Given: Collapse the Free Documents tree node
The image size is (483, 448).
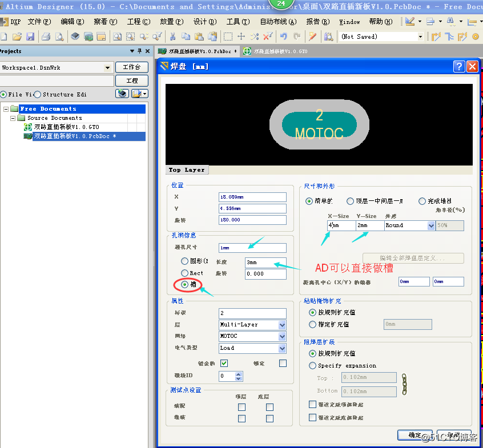Looking at the screenshot, I should (x=6, y=109).
